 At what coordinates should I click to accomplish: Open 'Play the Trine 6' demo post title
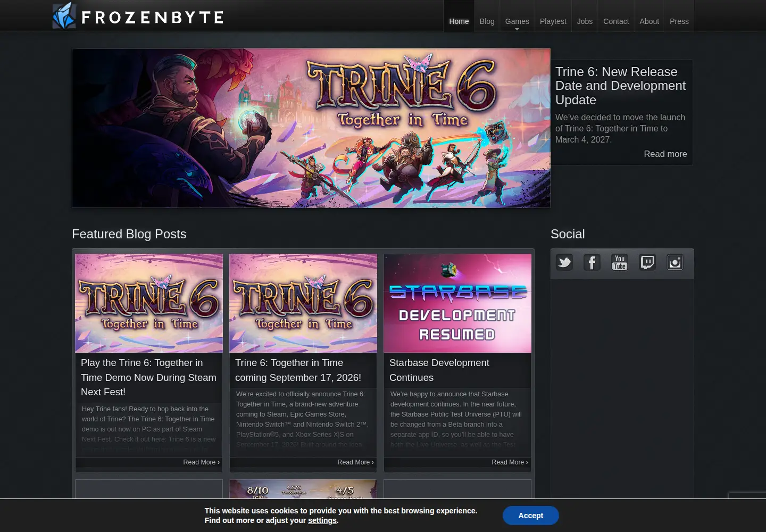click(149, 377)
